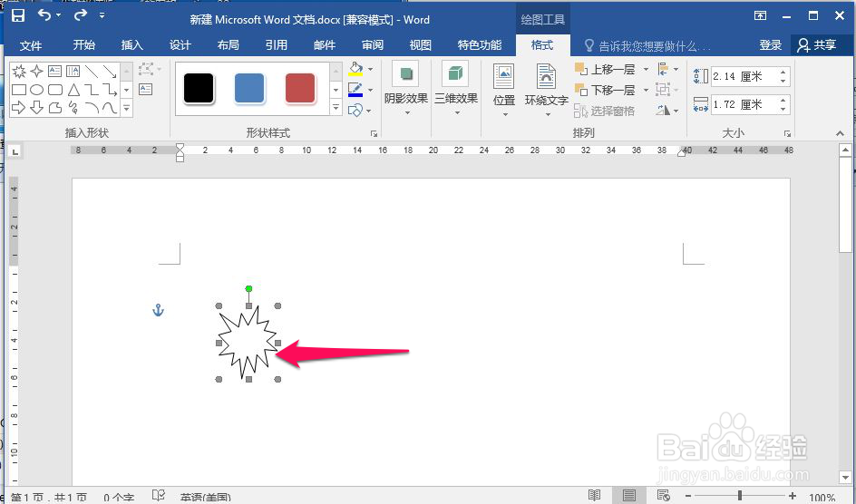Click the draw text box icon
The width and height of the screenshot is (856, 504).
(x=146, y=89)
